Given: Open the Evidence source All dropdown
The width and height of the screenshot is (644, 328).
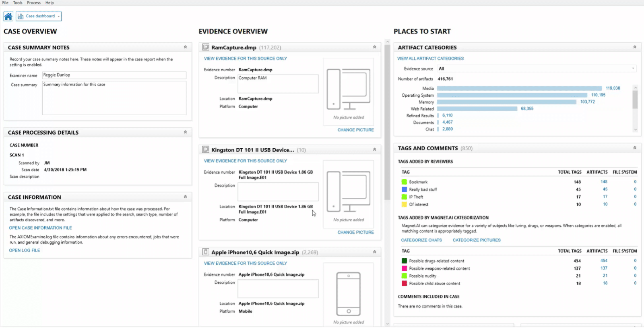Looking at the screenshot, I should tap(536, 69).
